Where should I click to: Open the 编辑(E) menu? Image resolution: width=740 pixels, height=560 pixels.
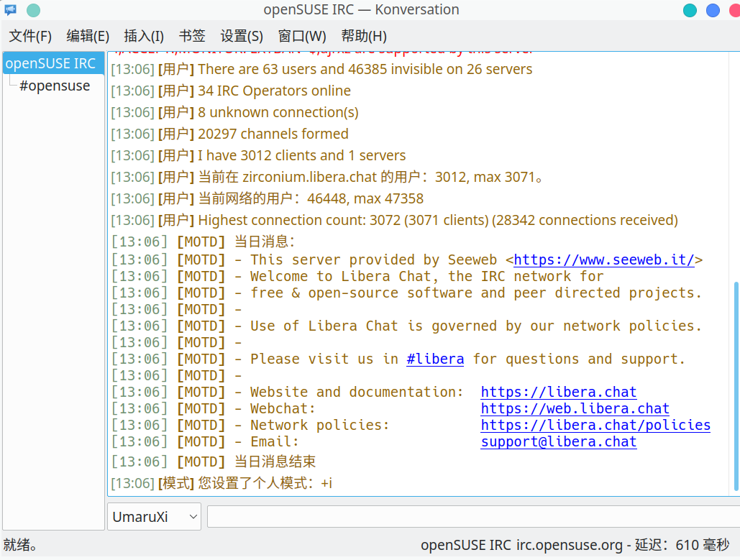coord(88,36)
